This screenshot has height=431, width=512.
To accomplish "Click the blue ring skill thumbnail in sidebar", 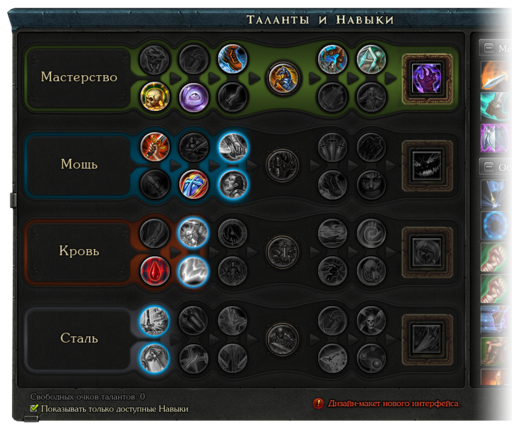I will click(496, 225).
